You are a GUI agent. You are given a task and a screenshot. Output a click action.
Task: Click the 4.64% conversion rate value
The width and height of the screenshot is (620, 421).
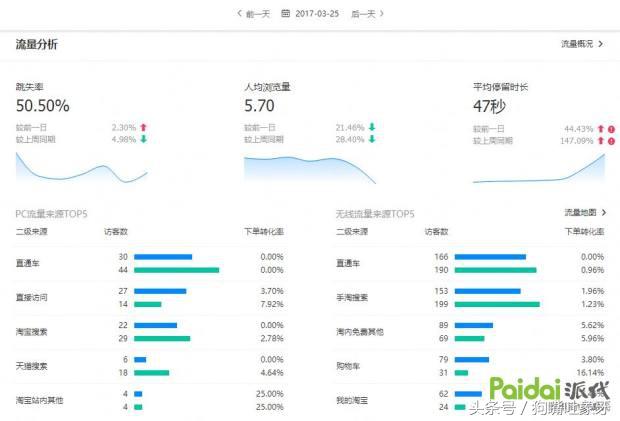click(x=272, y=372)
